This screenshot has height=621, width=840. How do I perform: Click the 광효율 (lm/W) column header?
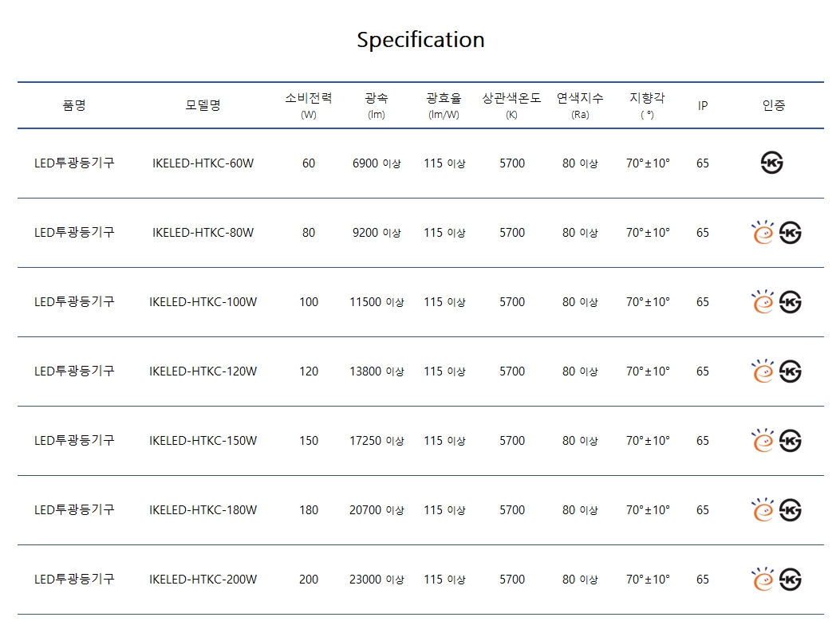[444, 105]
